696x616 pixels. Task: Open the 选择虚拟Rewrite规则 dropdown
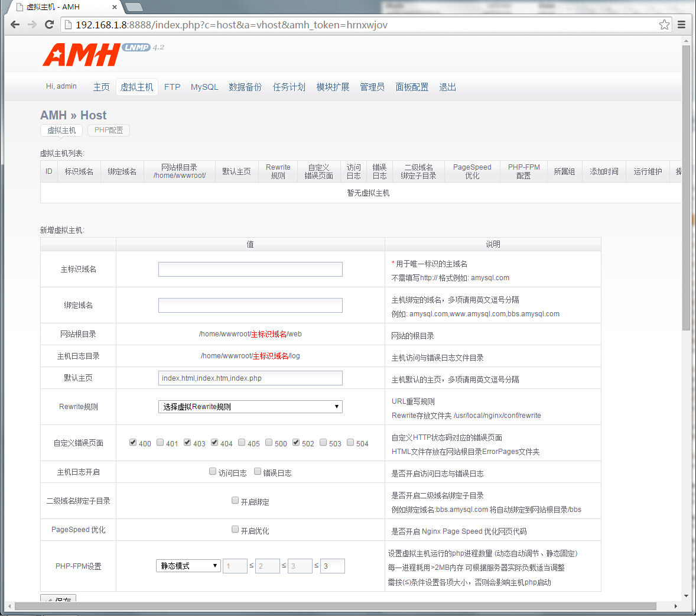coord(251,406)
